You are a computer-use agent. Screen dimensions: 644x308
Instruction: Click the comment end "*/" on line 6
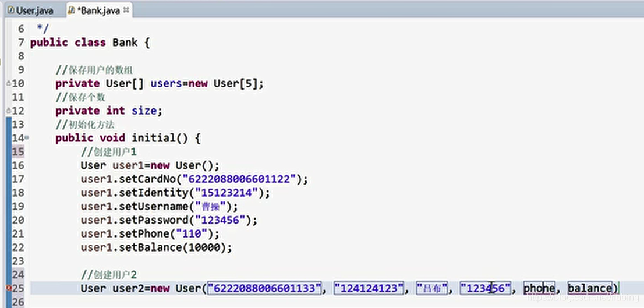43,29
